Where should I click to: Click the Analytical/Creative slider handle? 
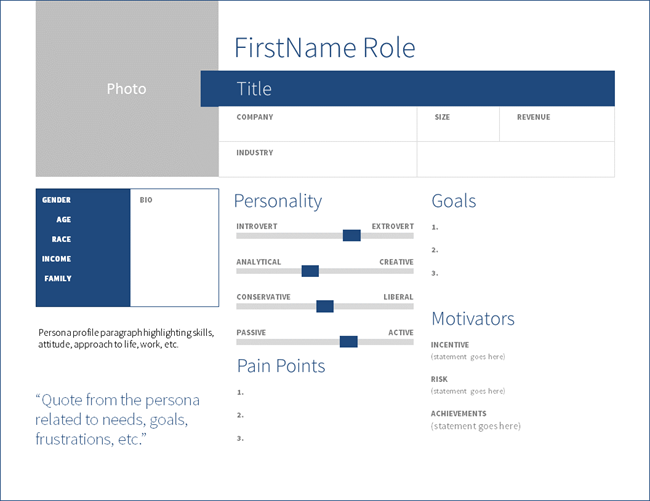[x=310, y=271]
